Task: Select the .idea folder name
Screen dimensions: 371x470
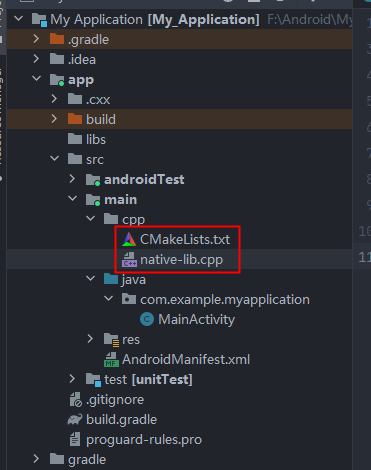Action: coord(82,60)
